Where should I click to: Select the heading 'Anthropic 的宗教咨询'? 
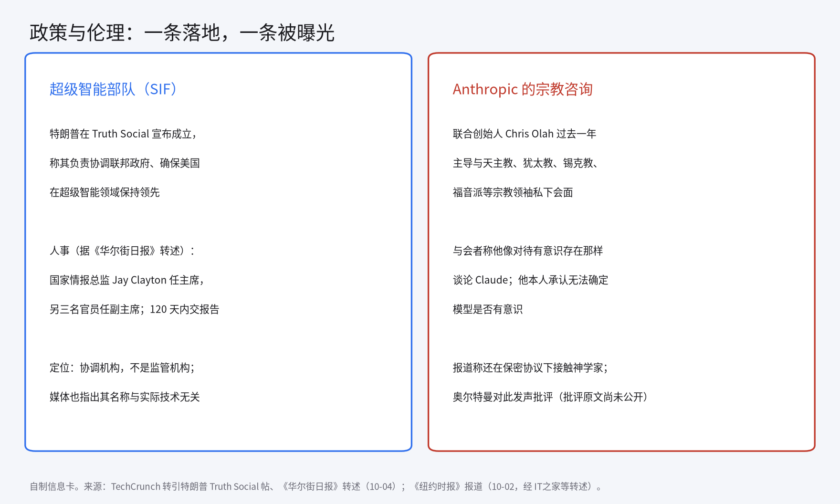pyautogui.click(x=523, y=89)
